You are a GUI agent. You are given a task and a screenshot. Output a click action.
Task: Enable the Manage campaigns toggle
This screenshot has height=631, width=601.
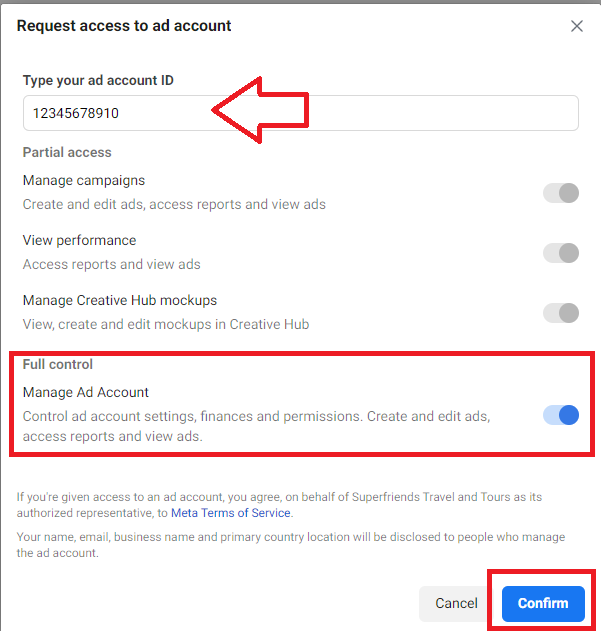coord(561,193)
